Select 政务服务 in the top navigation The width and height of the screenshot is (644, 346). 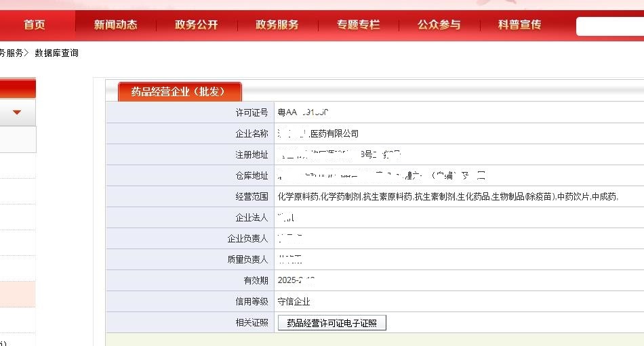tap(277, 25)
